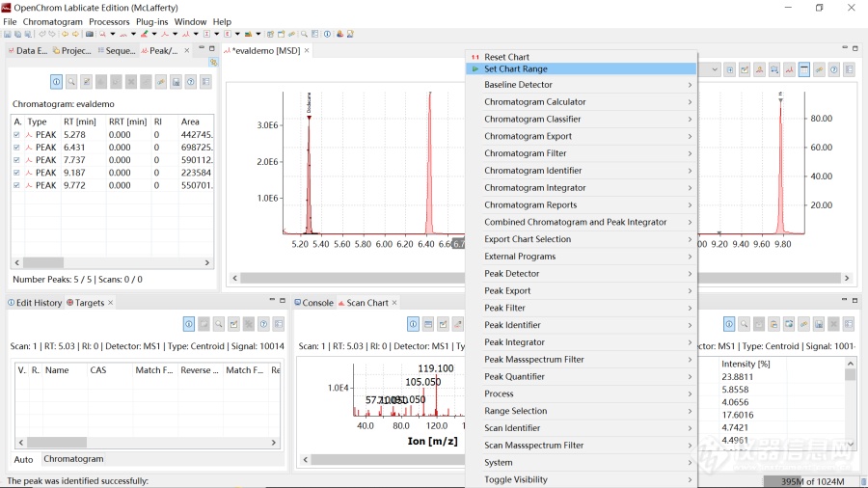Uncheck the checkbox for peak at 5.278
868x488 pixels.
(17, 135)
